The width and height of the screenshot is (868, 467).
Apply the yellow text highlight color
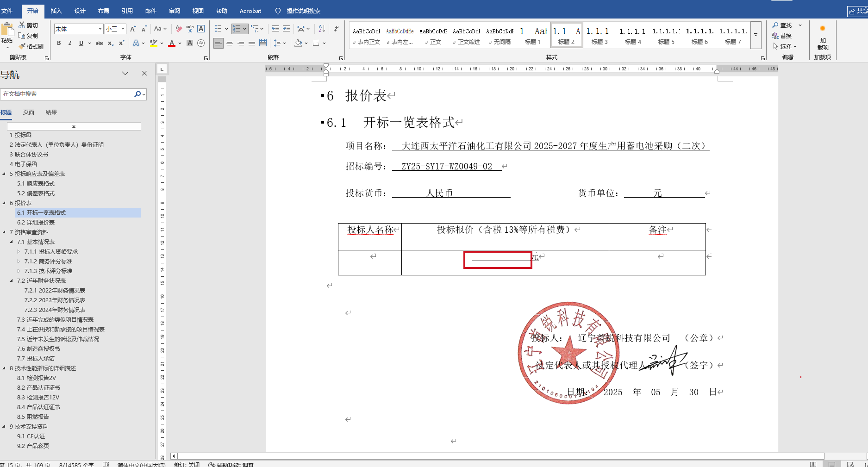(154, 43)
